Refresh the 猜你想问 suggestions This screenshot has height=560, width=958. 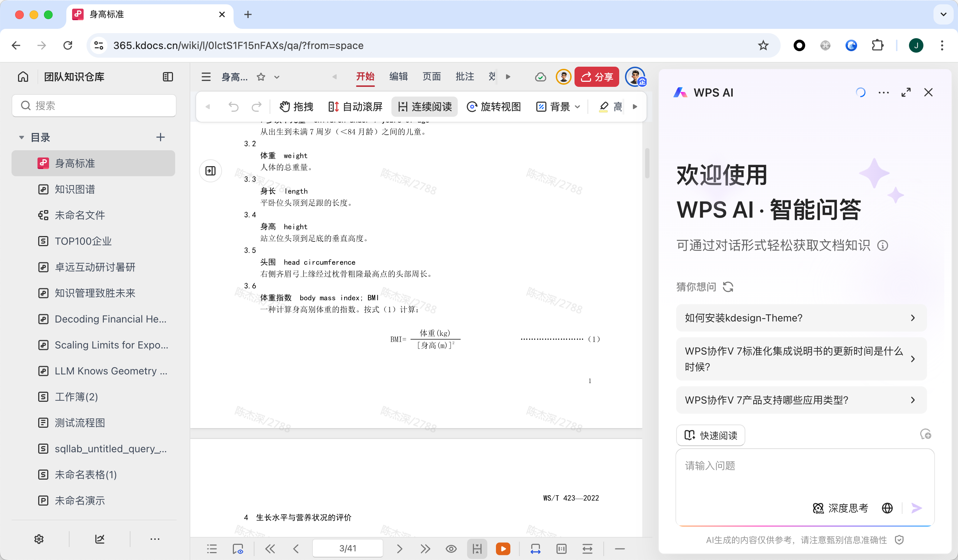coord(728,286)
